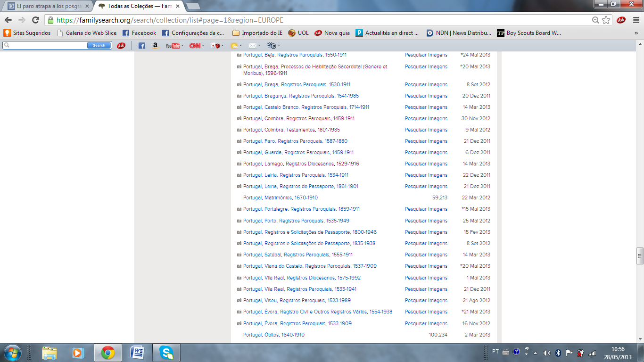Click 'Pesquisar Imagens' for Portugal, Faro
The height and width of the screenshot is (362, 644).
(x=426, y=141)
